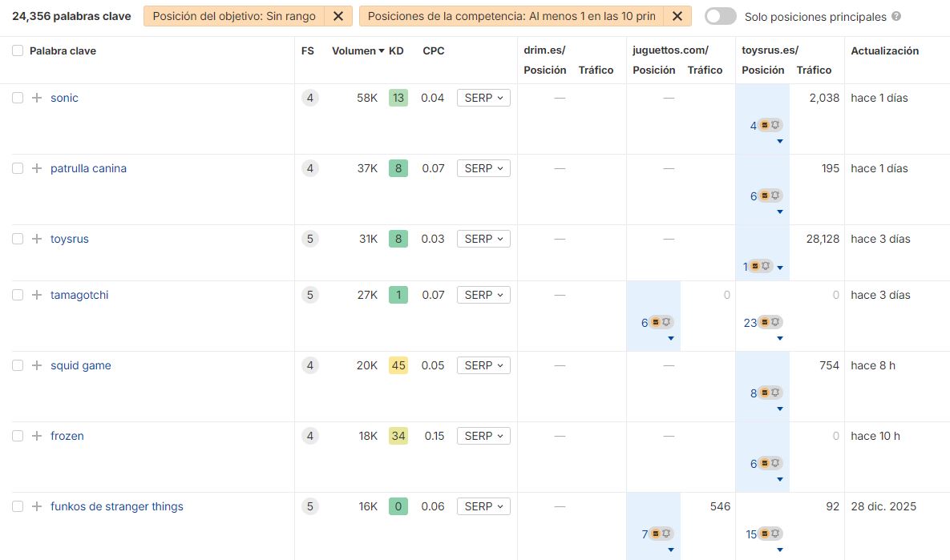Click the toysrus.es column header link
The width and height of the screenshot is (950, 560).
click(x=770, y=50)
